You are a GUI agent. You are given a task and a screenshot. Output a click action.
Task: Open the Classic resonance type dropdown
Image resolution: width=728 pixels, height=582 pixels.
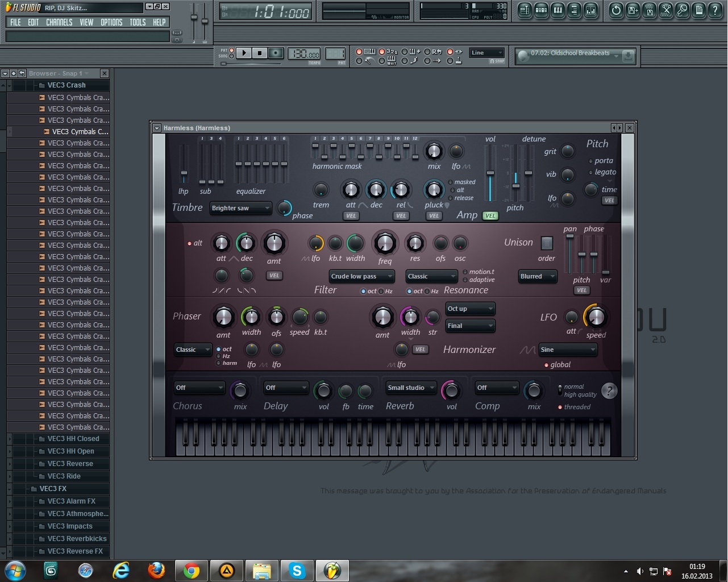[x=432, y=276]
